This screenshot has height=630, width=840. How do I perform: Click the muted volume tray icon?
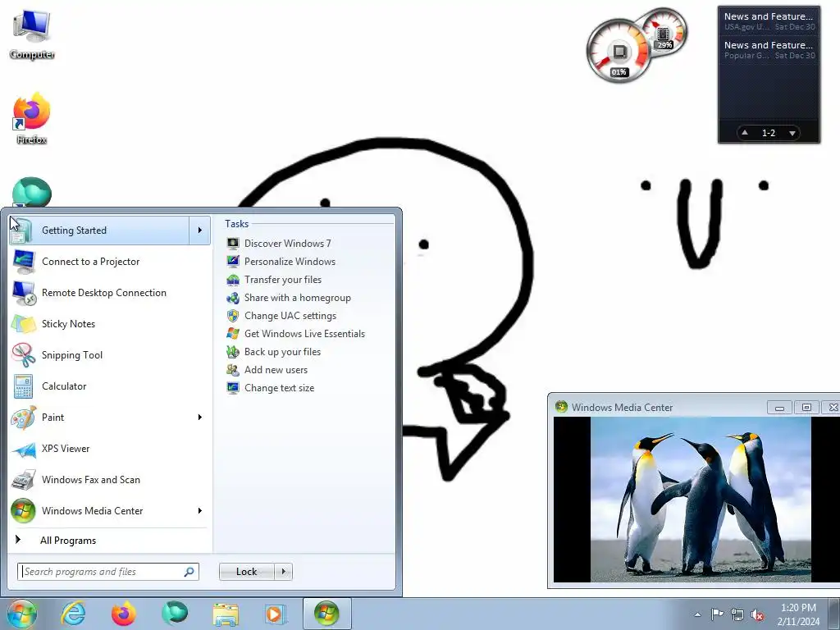[757, 614]
